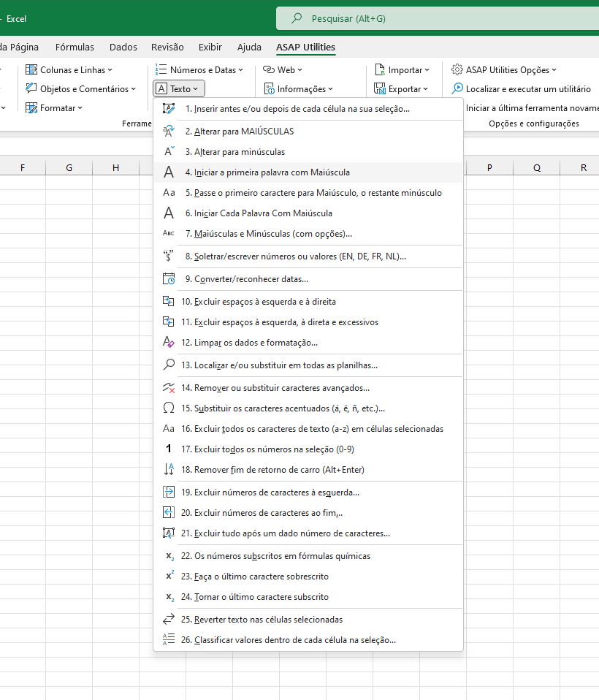Viewport: 599px width, 700px height.
Task: Open the Web dropdown
Action: click(x=283, y=69)
